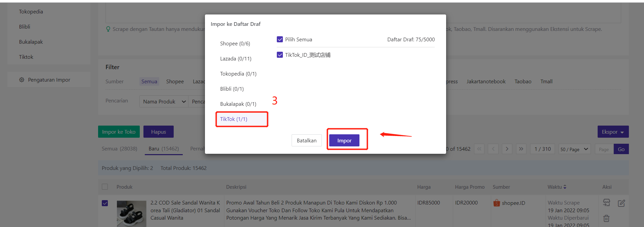Sort the table by Waktu arrows
This screenshot has height=227, width=644.
pos(565,187)
